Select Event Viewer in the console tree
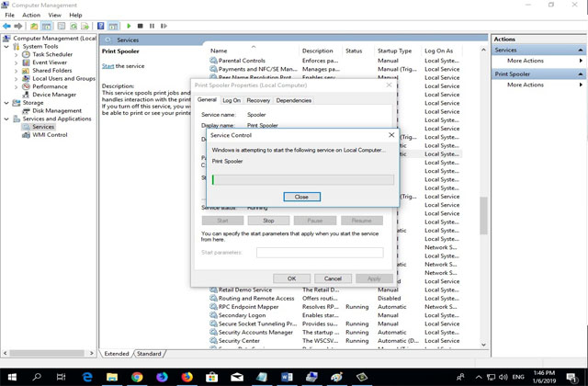Screen dimensions: 588x386 click(x=50, y=62)
